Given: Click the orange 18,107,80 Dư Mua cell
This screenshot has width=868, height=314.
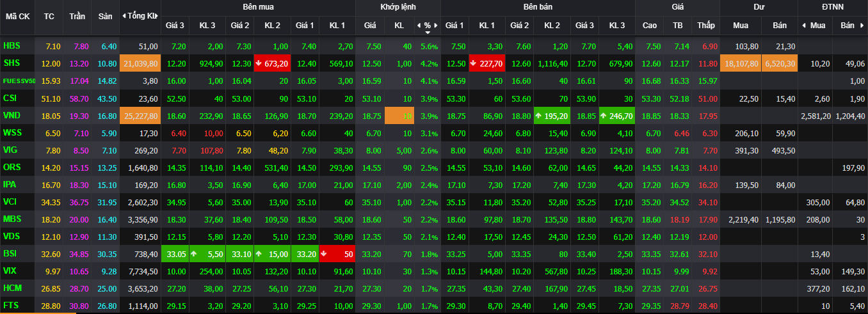Looking at the screenshot, I should [741, 63].
